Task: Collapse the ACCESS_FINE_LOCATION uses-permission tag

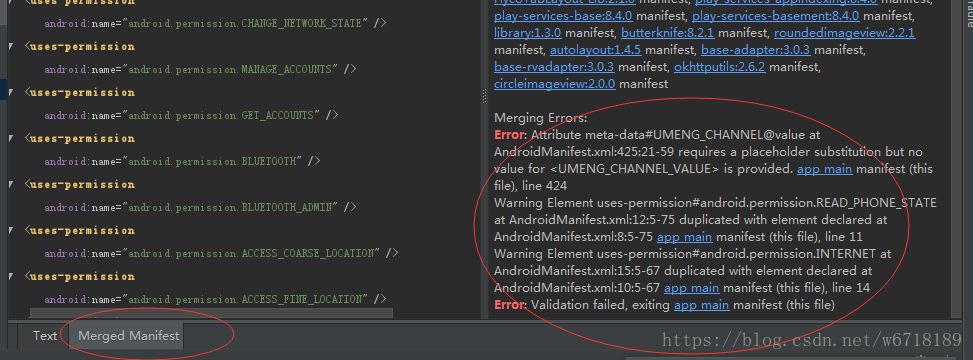Action: (12, 276)
